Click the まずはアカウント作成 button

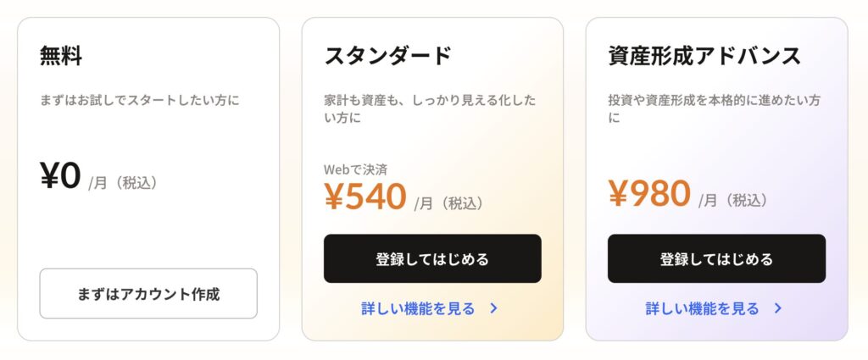coord(148,294)
